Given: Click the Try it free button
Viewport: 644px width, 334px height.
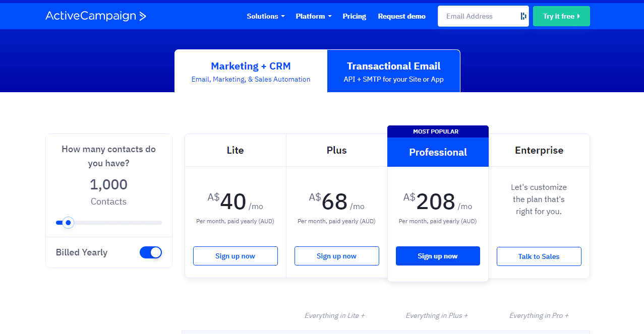Looking at the screenshot, I should (x=561, y=16).
